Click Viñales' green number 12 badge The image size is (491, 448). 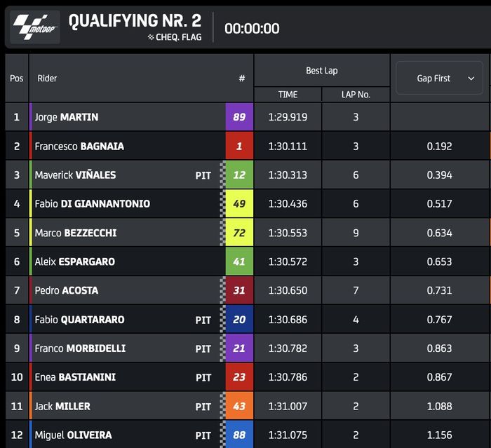point(239,175)
